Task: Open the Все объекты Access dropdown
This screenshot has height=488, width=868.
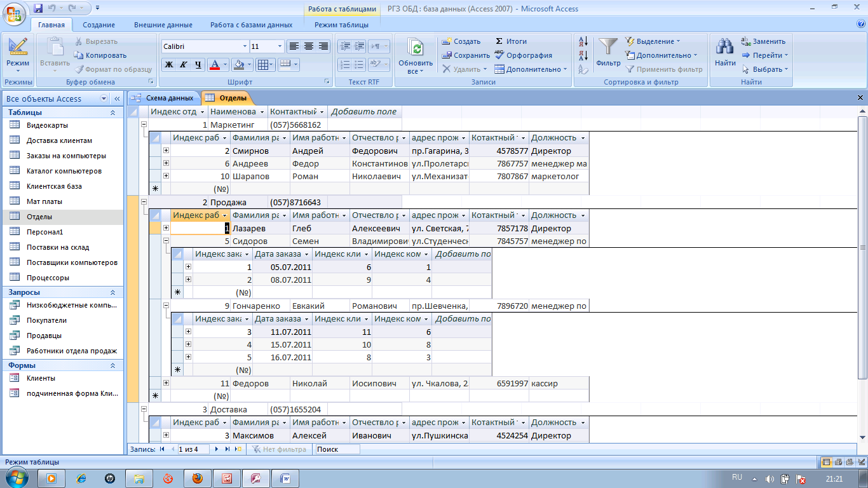Action: pyautogui.click(x=104, y=99)
